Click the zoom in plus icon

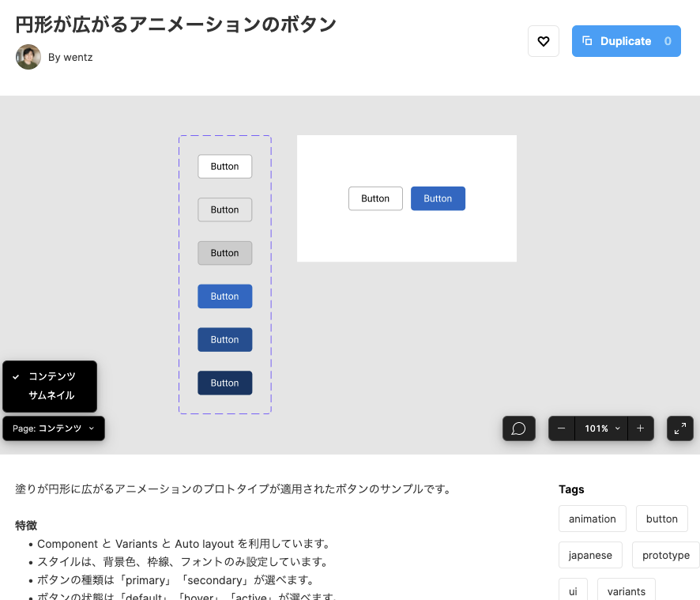coord(641,428)
